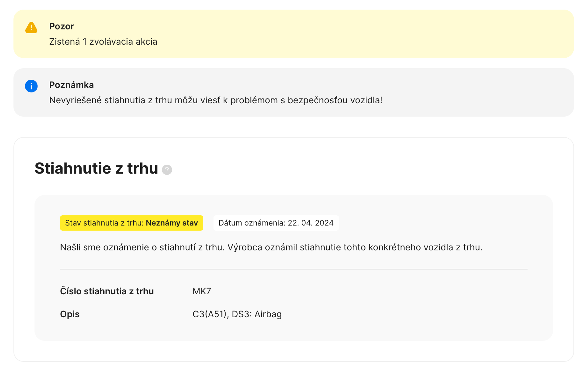Click the yellow warning triangle icon

tap(31, 27)
